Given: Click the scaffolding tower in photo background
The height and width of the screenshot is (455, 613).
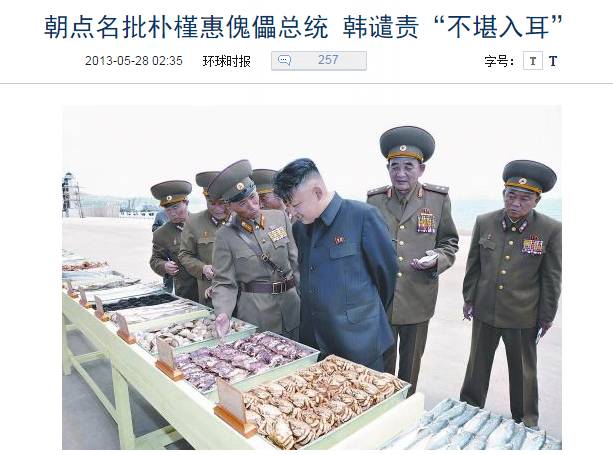Looking at the screenshot, I should tap(72, 195).
